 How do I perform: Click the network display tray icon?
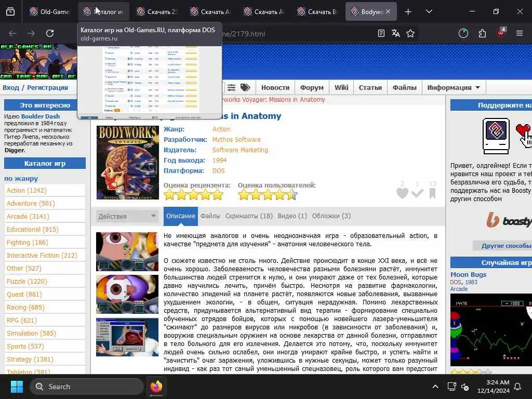coord(451,387)
